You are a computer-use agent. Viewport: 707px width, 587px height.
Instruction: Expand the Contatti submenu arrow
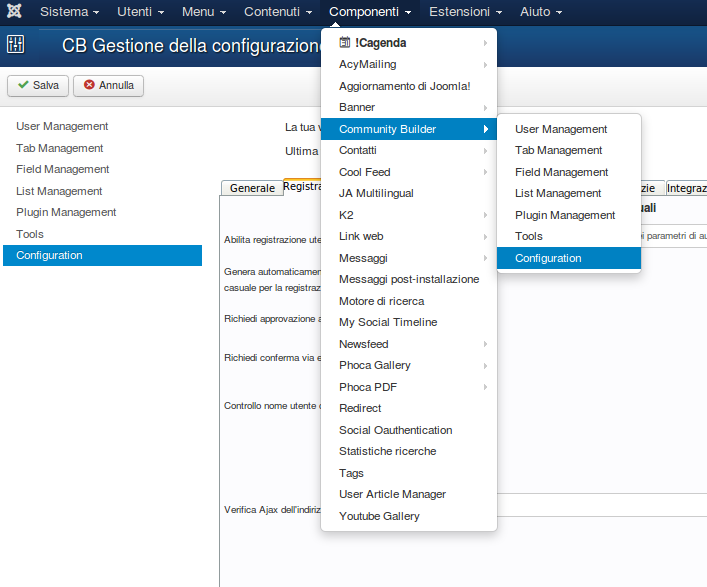coord(485,151)
